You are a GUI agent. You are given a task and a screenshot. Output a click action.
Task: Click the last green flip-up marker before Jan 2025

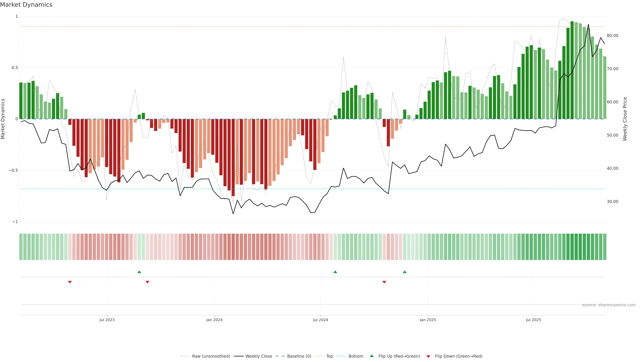[x=405, y=272]
